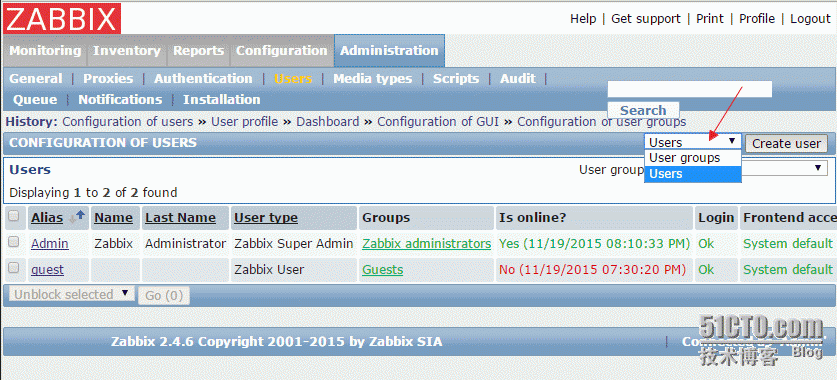Open the Get support link
Screen dimensions: 837x380
[x=646, y=19]
